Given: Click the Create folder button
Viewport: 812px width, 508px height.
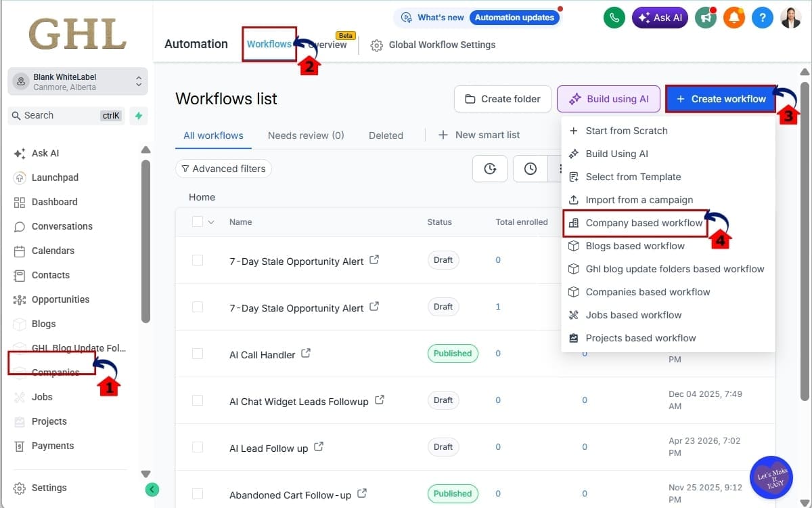Looking at the screenshot, I should coord(503,99).
